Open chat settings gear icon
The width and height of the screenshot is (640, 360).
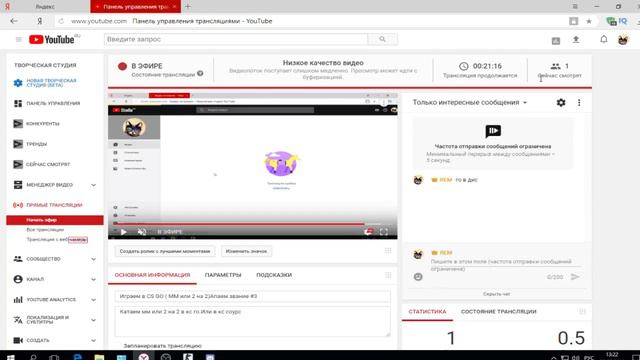click(x=561, y=102)
